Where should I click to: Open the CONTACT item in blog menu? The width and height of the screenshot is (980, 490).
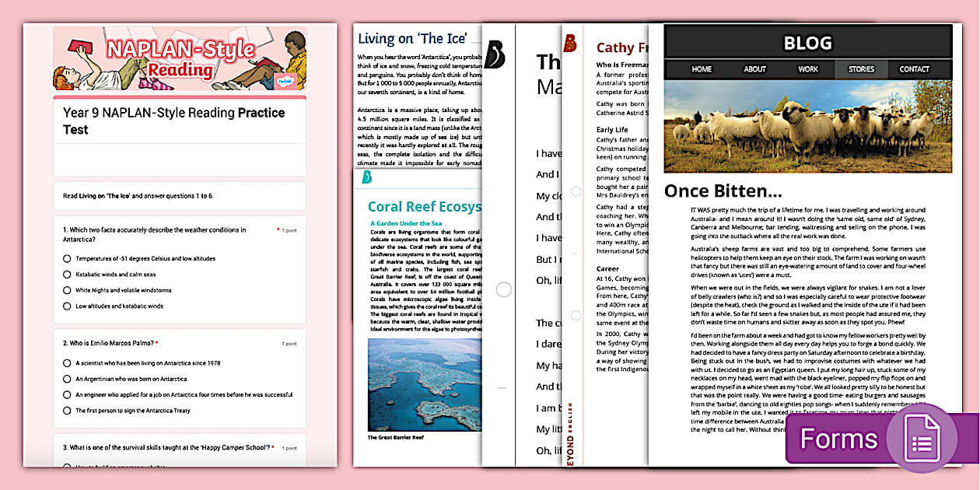[x=914, y=69]
